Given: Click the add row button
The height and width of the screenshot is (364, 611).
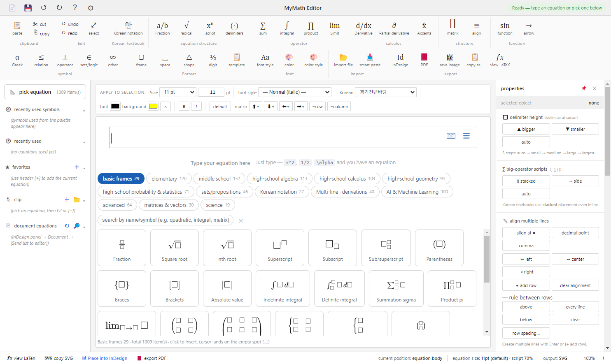Looking at the screenshot, I should point(526,285).
